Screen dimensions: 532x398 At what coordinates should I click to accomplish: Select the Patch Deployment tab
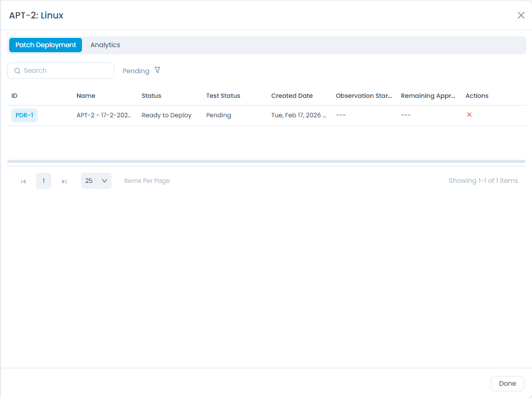coord(45,45)
